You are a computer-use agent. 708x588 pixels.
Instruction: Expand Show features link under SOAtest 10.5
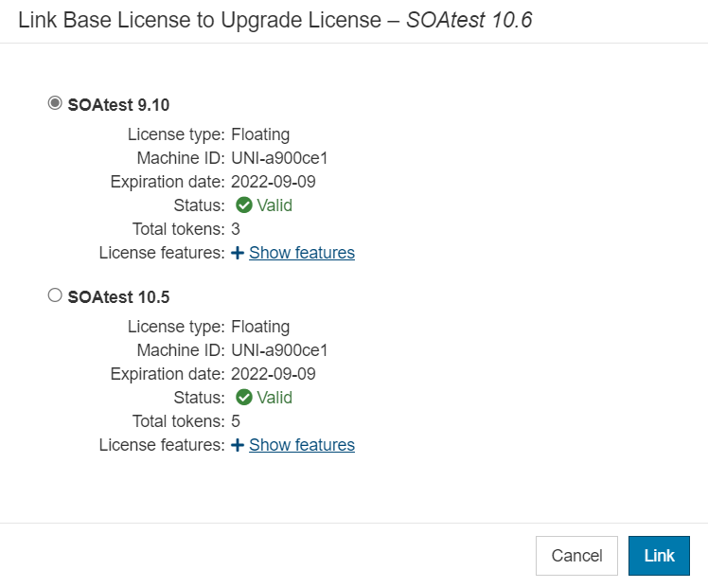(302, 445)
